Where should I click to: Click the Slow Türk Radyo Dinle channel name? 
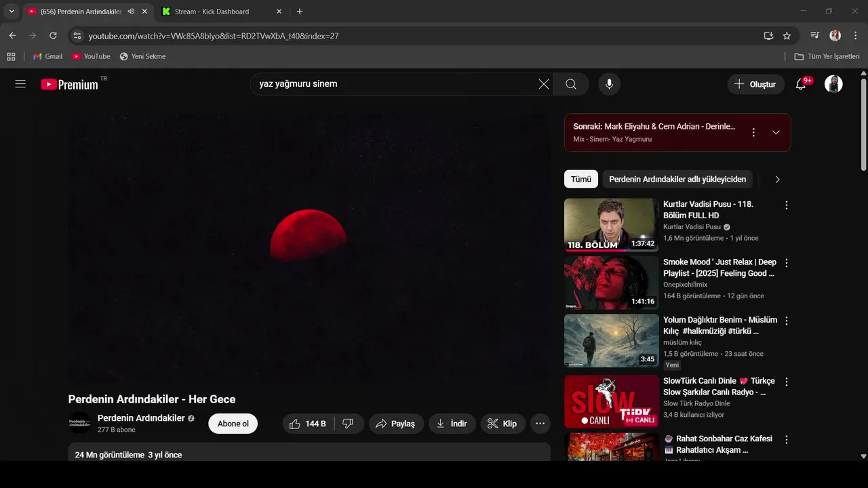696,404
